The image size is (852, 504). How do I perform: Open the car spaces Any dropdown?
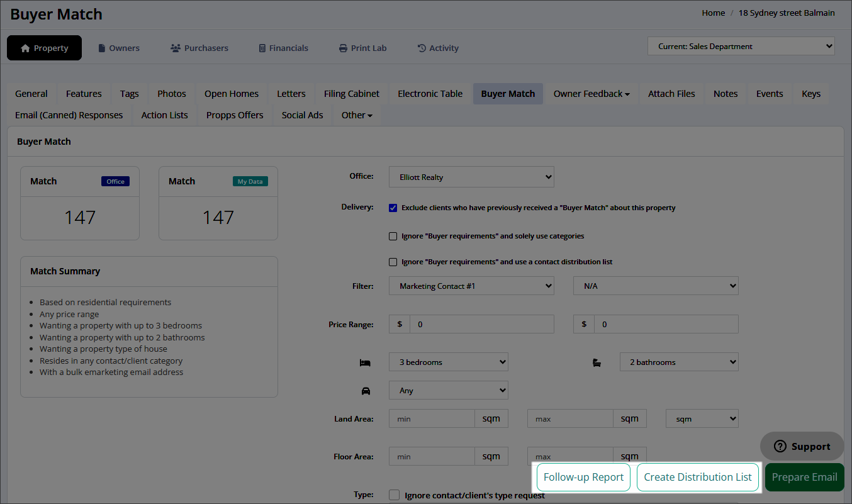pyautogui.click(x=449, y=390)
